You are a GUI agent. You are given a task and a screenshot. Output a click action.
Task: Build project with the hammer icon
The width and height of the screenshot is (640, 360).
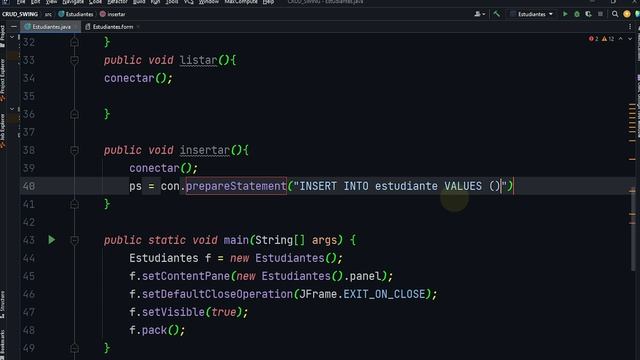[x=496, y=14]
